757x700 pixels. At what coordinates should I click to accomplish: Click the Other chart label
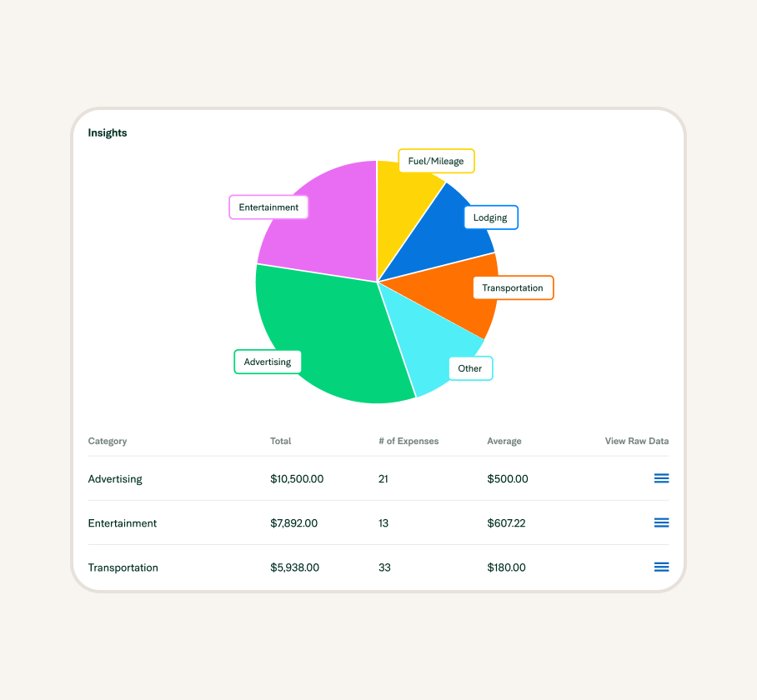[x=470, y=368]
